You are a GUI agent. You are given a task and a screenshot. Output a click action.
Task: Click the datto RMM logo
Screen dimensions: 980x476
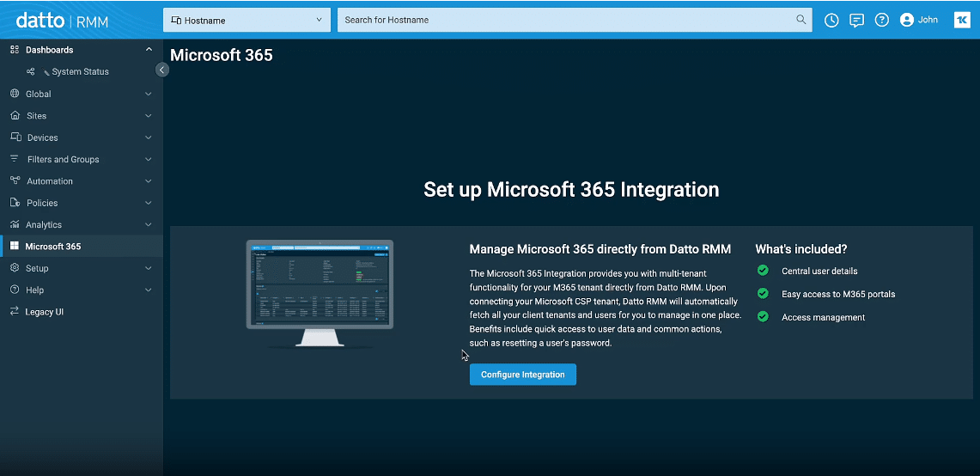(x=62, y=21)
